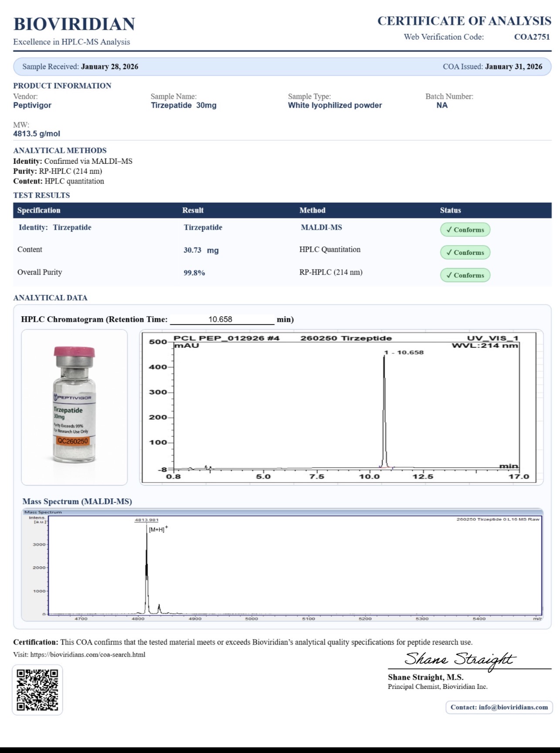This screenshot has height=753, width=560.
Task: Click the Result column header
Action: 193,210
